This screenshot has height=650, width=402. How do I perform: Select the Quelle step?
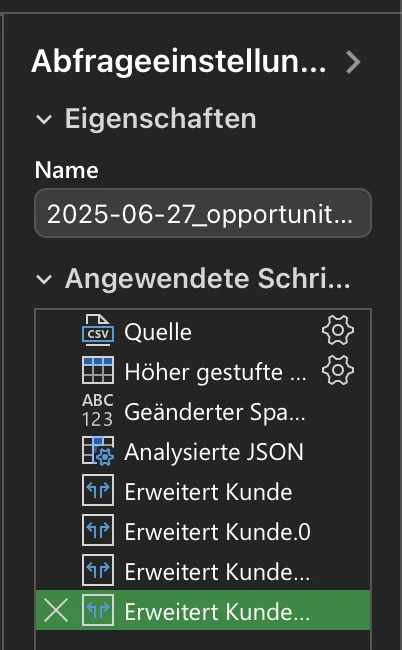203,331
